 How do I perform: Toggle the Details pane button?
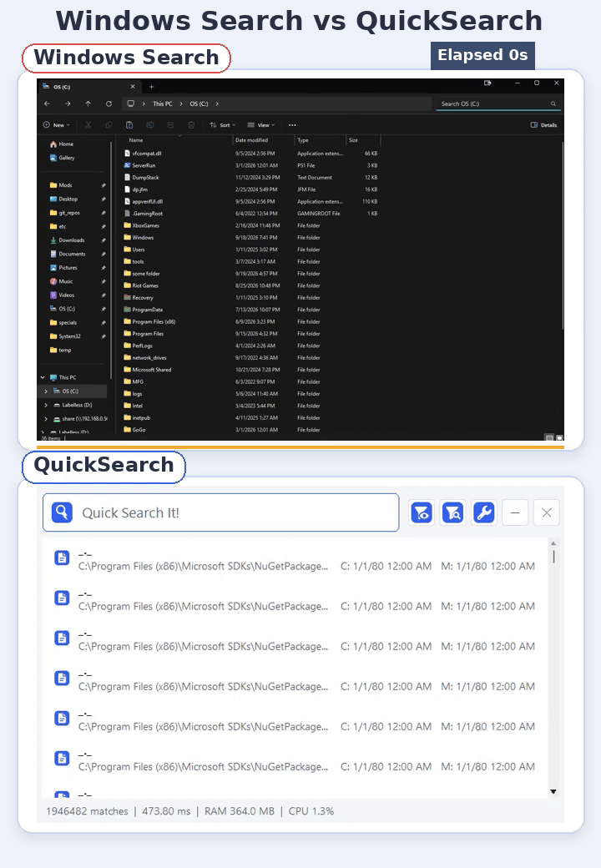(x=543, y=125)
